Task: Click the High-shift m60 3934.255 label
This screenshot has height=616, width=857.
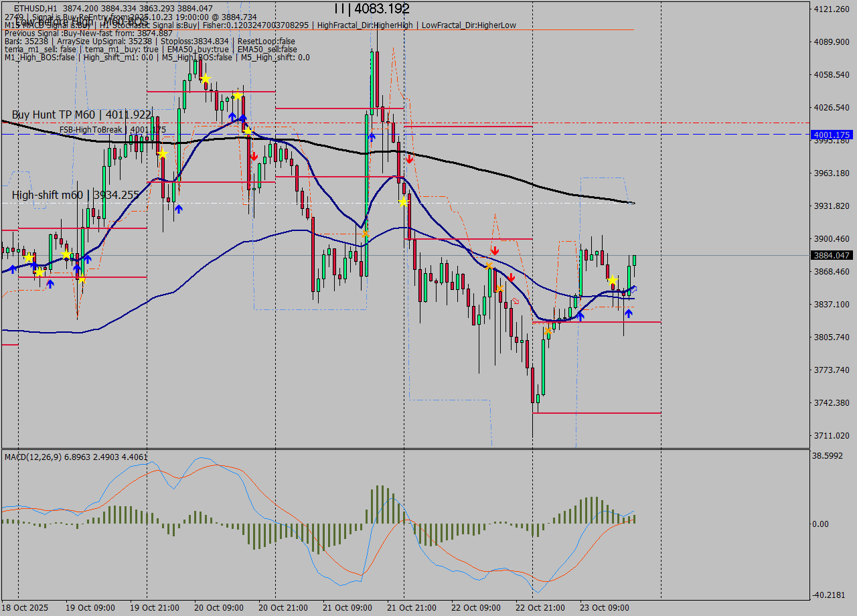Action: [x=75, y=195]
